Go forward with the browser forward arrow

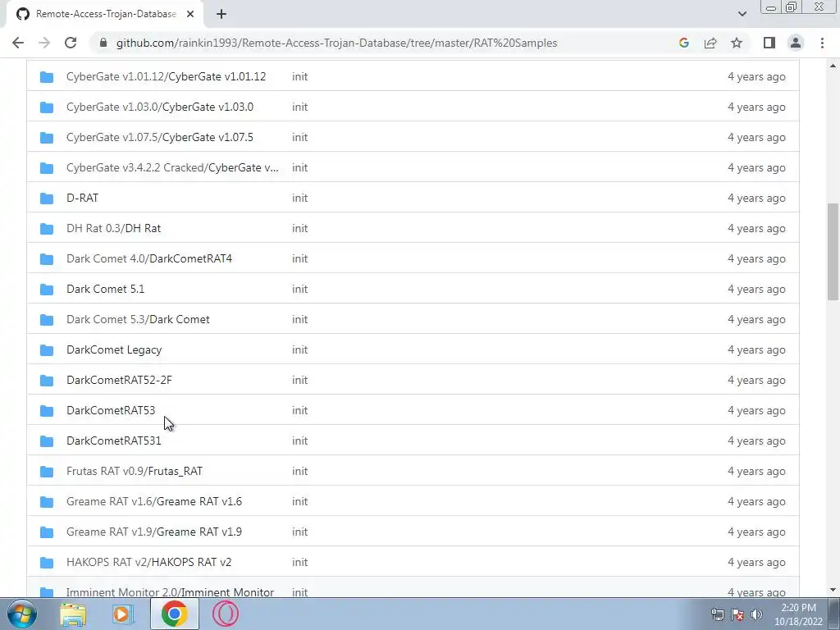[44, 43]
